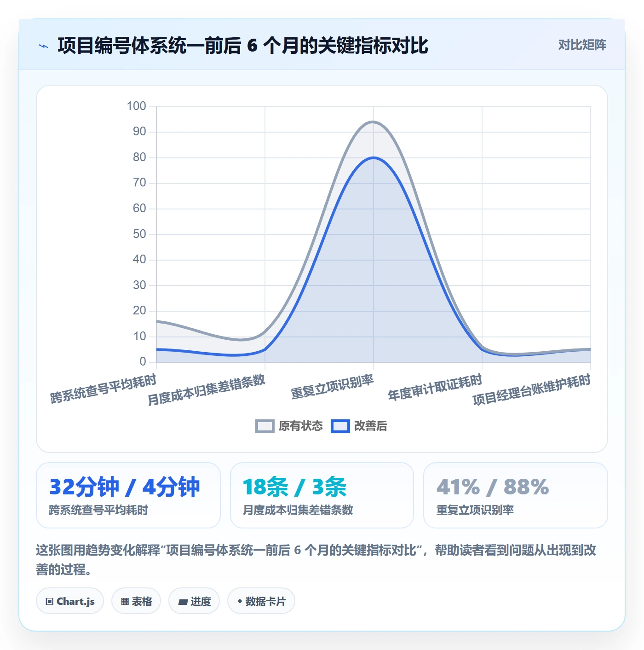Click the 项目经理台账维护耗时 axis label
Image resolution: width=644 pixels, height=650 pixels.
532,389
